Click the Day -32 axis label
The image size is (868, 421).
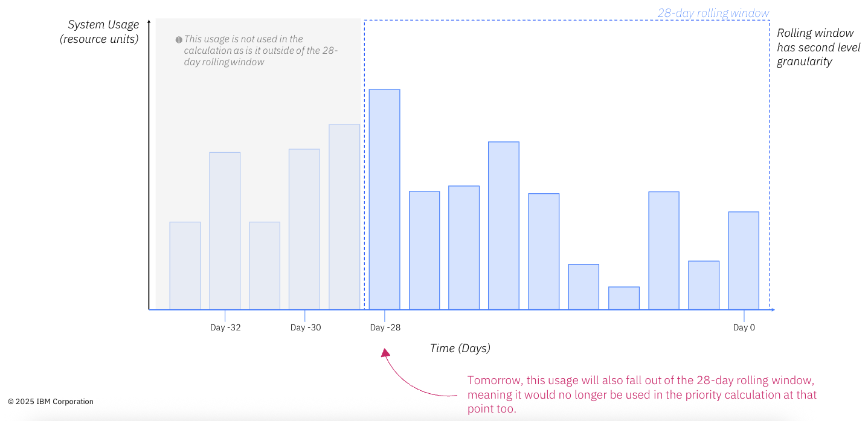click(x=225, y=328)
